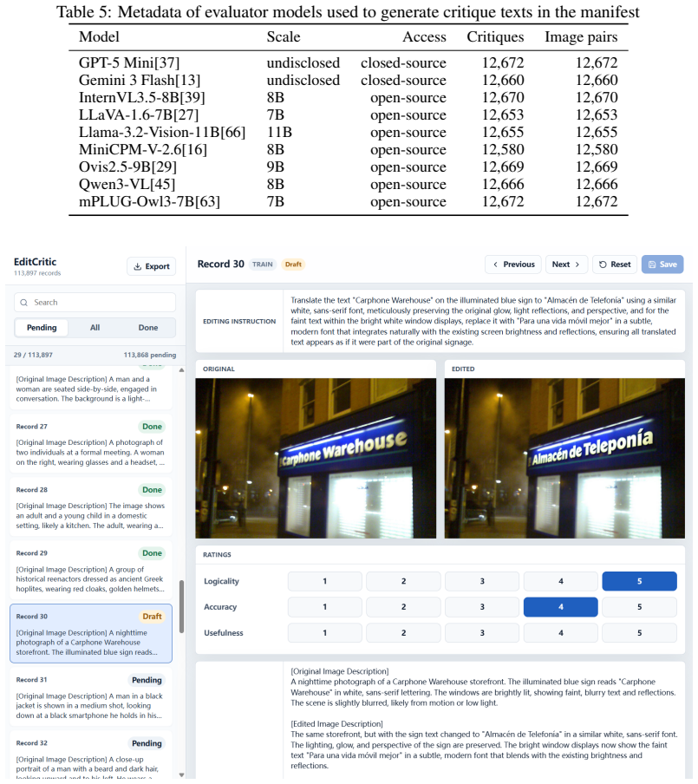Set Usefulness rating to 4

[x=560, y=633]
